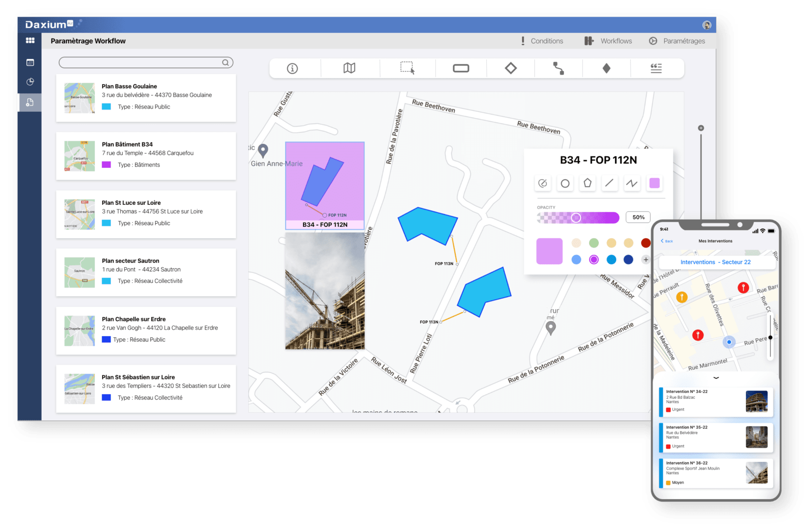Click the map zoom slider top handle
The image size is (812, 532).
click(701, 128)
